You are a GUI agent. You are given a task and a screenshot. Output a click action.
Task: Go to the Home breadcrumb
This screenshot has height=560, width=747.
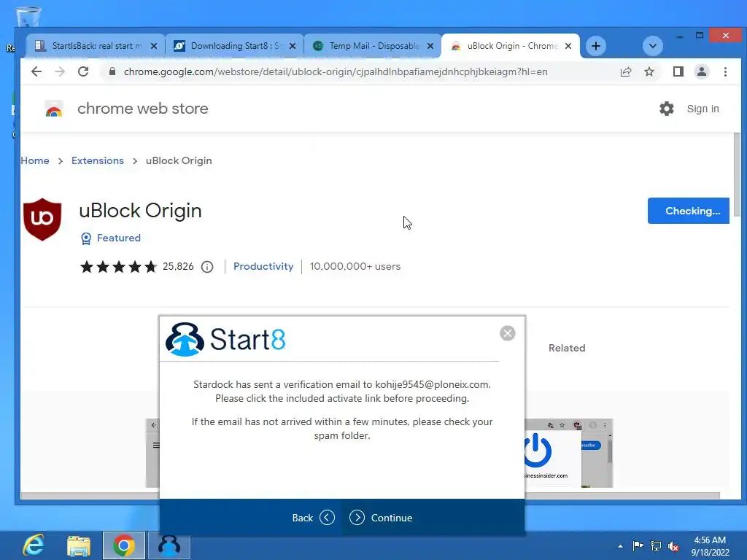click(35, 160)
